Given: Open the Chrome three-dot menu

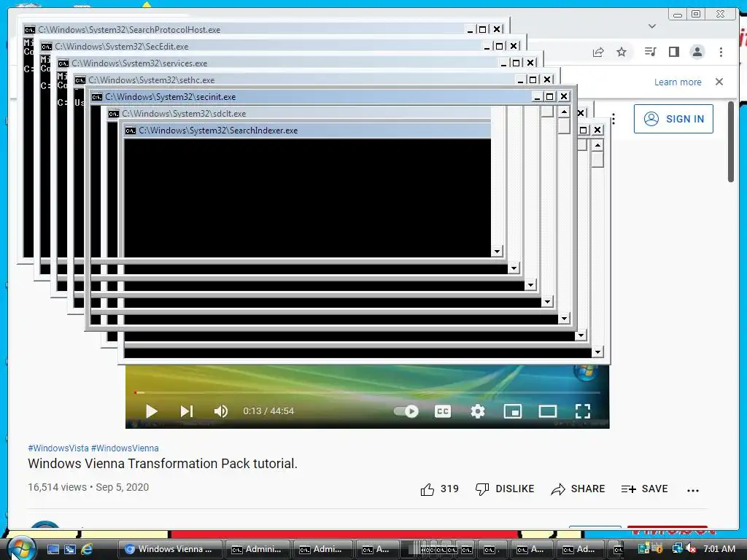Looking at the screenshot, I should coord(721,52).
